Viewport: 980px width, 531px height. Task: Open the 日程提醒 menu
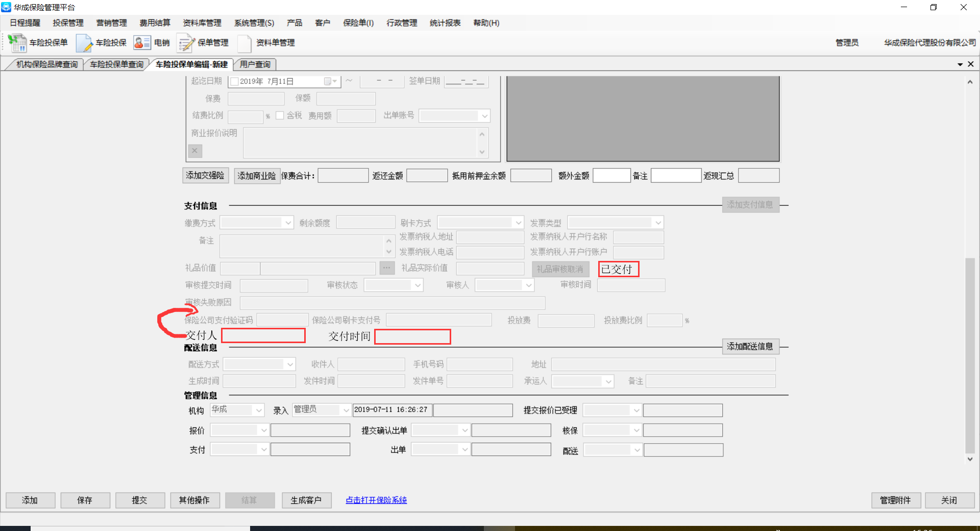pyautogui.click(x=25, y=23)
